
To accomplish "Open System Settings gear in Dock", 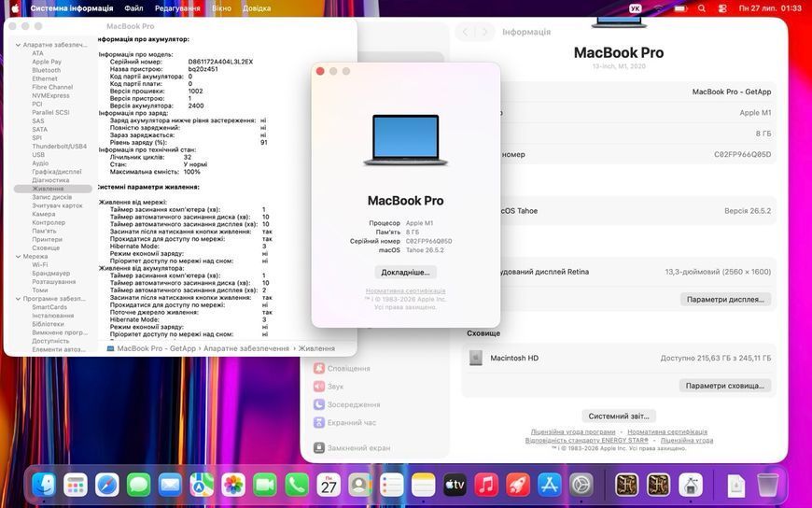I will pos(581,486).
